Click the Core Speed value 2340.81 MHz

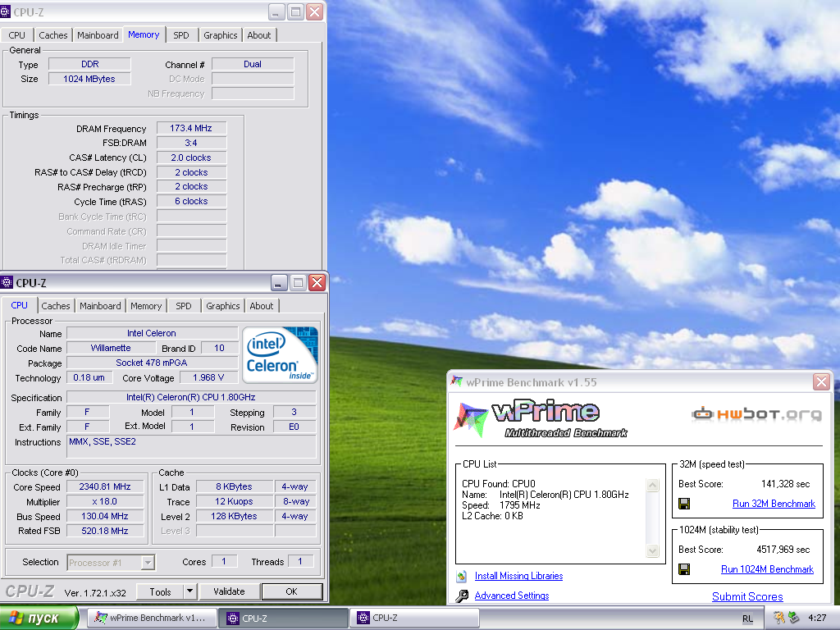point(105,486)
